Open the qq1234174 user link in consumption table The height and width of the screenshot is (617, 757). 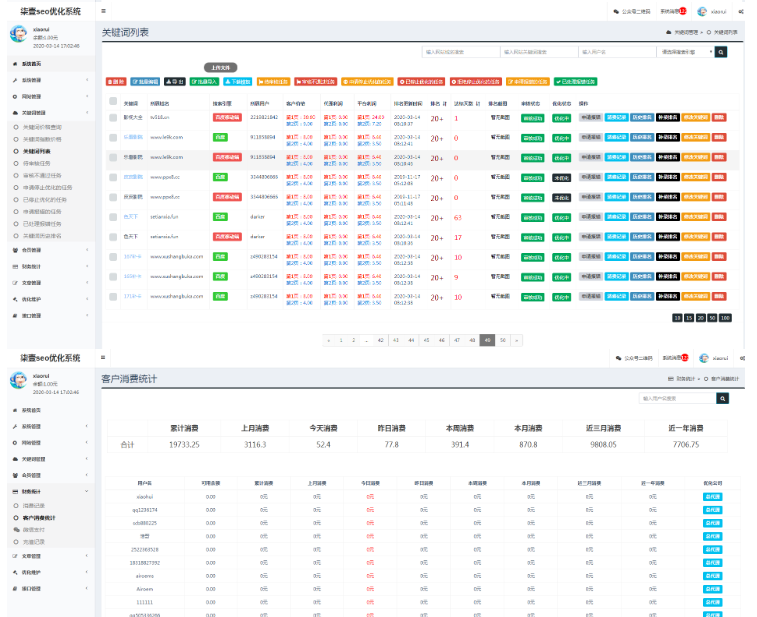click(145, 510)
